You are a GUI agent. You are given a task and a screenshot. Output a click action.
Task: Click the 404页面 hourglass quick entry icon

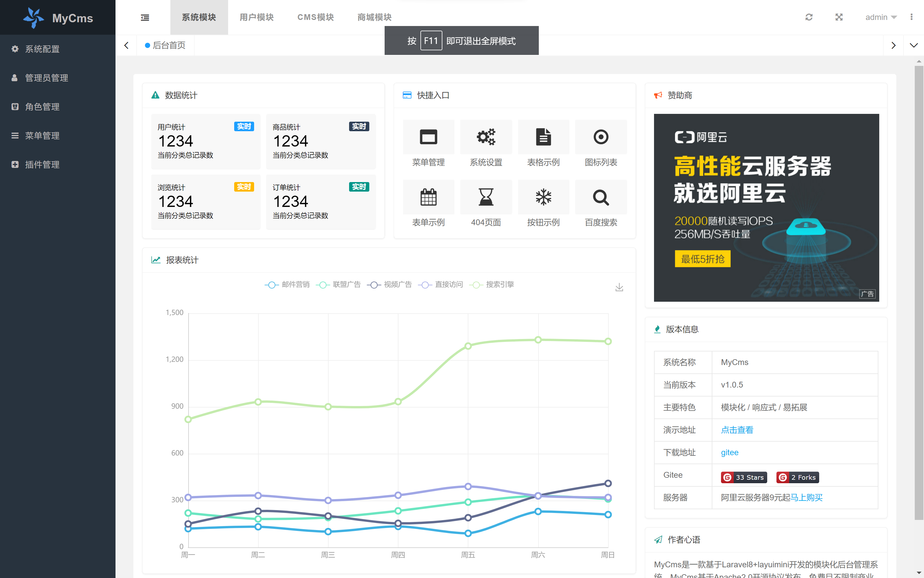[486, 197]
